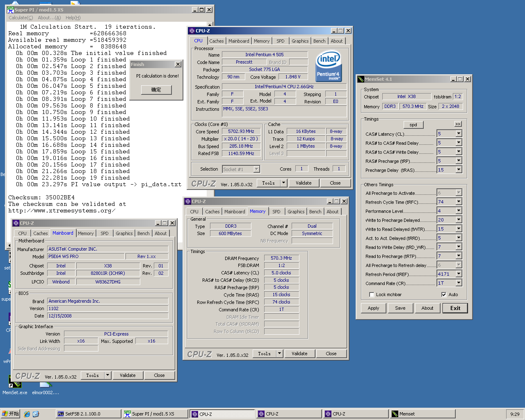Switch to Bench tab in CPU-Z CPU window
The width and height of the screenshot is (525, 420).
(320, 41)
